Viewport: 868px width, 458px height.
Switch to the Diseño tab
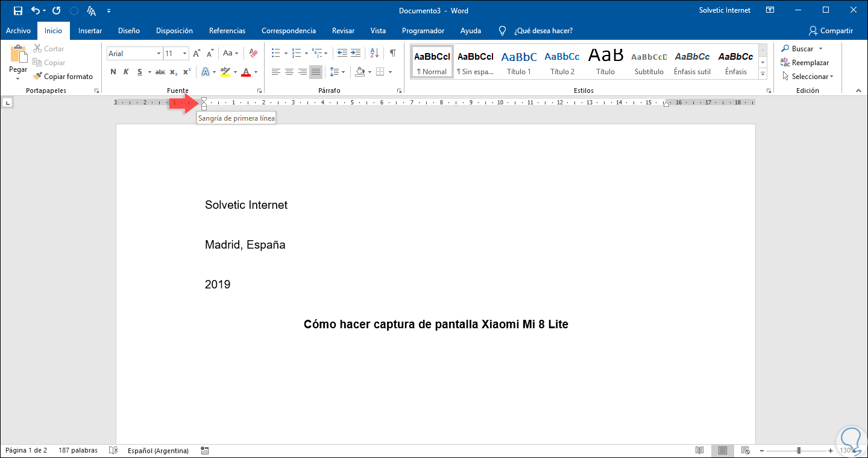[129, 31]
